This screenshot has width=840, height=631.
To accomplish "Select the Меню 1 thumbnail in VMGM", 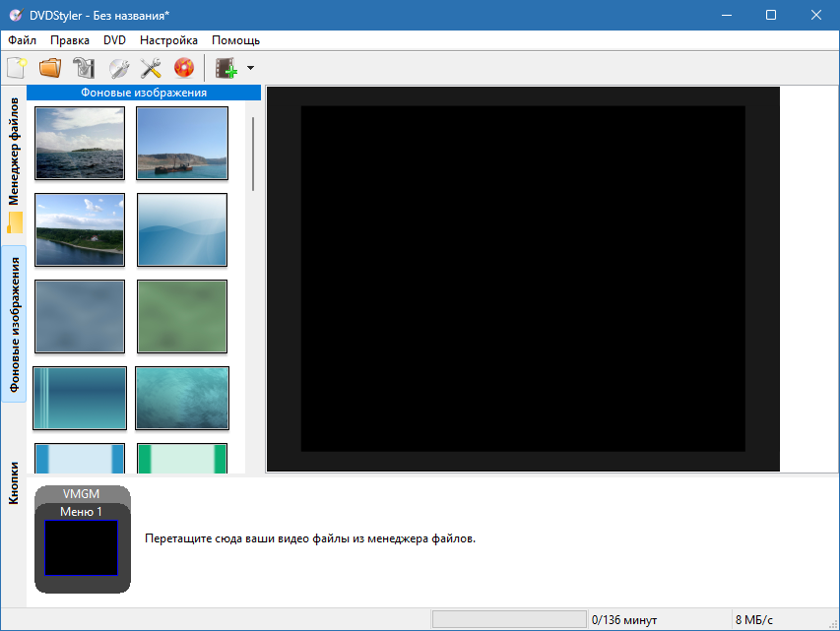I will pyautogui.click(x=81, y=547).
